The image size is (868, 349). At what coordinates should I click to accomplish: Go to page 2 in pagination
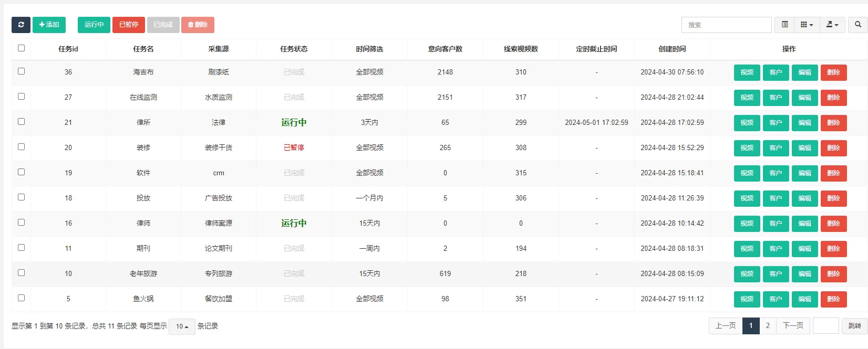[768, 326]
